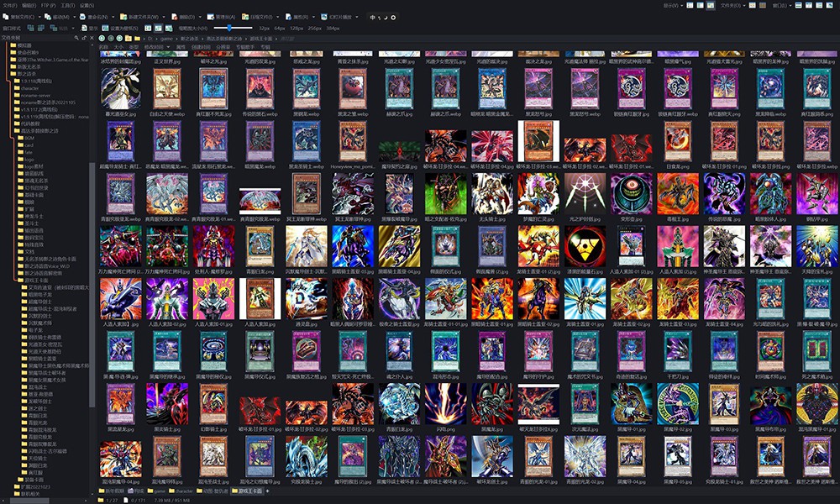This screenshot has height=504, width=840.
Task: Select the highlighted display icon beside 文件夹(O)
Action: (710, 5)
